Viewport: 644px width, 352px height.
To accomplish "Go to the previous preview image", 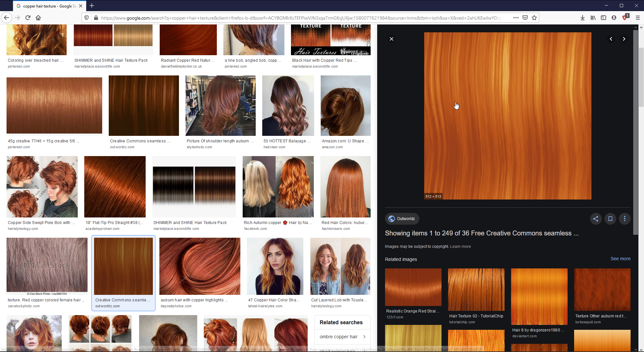I will 611,39.
